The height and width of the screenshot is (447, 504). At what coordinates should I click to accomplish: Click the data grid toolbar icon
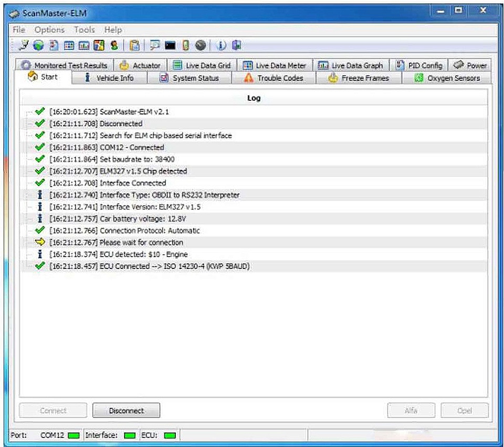[x=69, y=46]
